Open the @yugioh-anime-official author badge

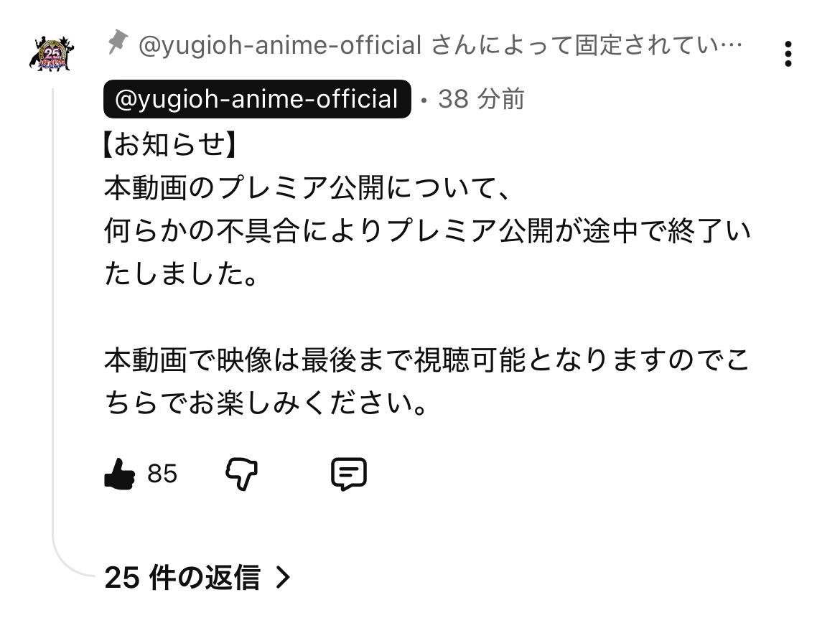257,99
